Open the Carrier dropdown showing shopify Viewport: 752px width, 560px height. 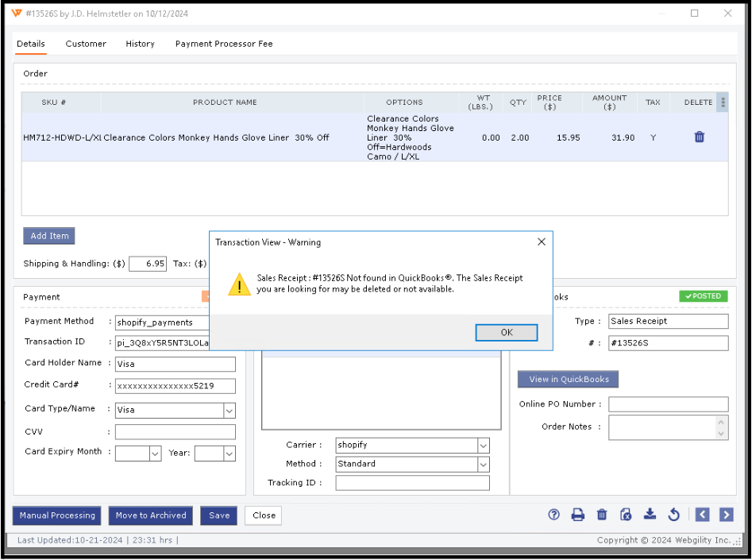[484, 446]
